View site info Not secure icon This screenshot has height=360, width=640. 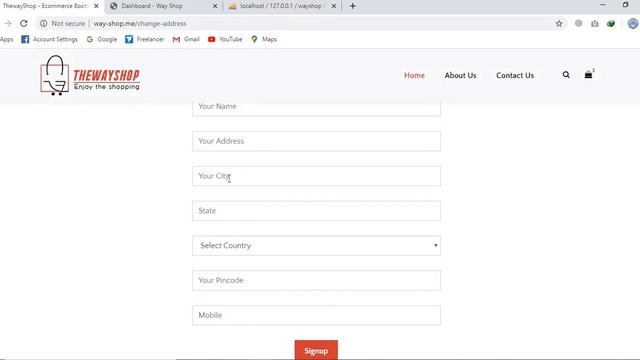point(43,24)
